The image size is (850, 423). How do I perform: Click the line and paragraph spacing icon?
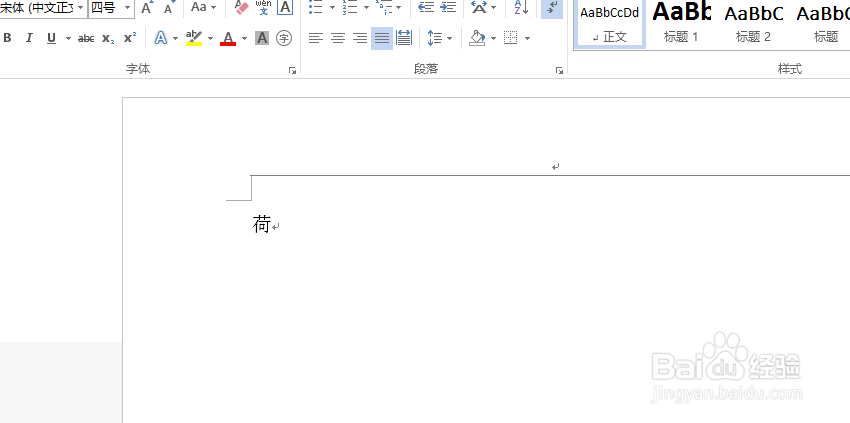[x=435, y=38]
